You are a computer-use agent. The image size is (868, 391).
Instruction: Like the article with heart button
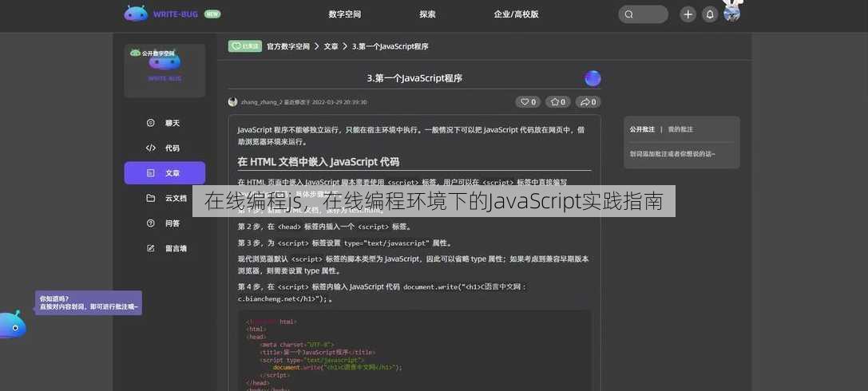(x=528, y=102)
